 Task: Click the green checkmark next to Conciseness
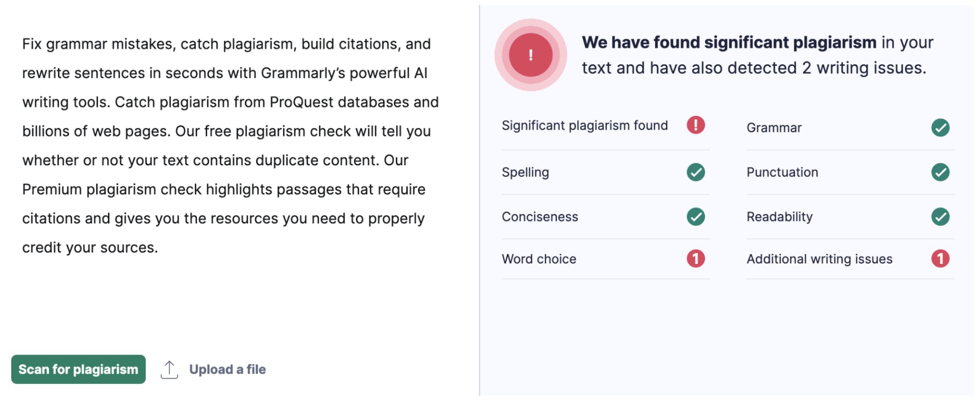tap(696, 217)
